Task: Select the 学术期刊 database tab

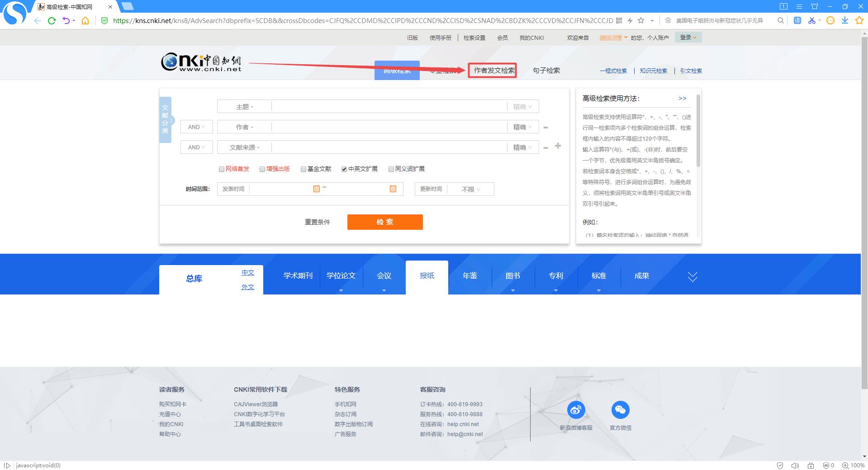Action: [298, 276]
